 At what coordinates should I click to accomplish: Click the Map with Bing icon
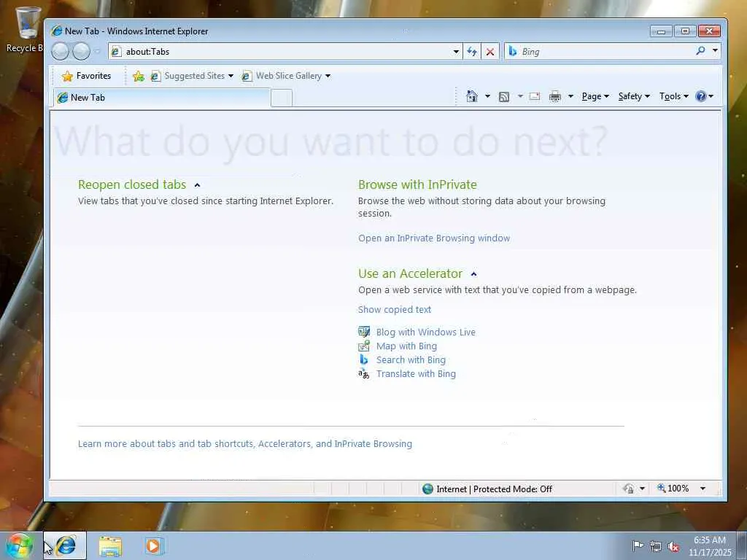pos(364,346)
